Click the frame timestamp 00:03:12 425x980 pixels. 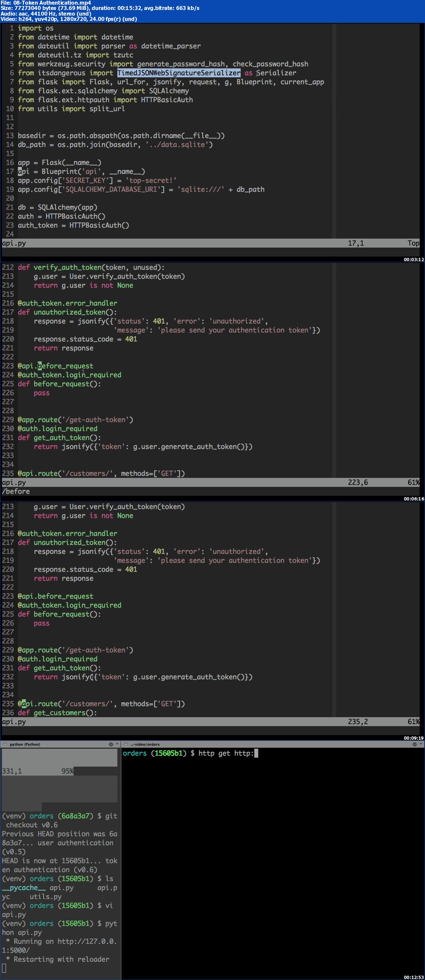point(414,260)
